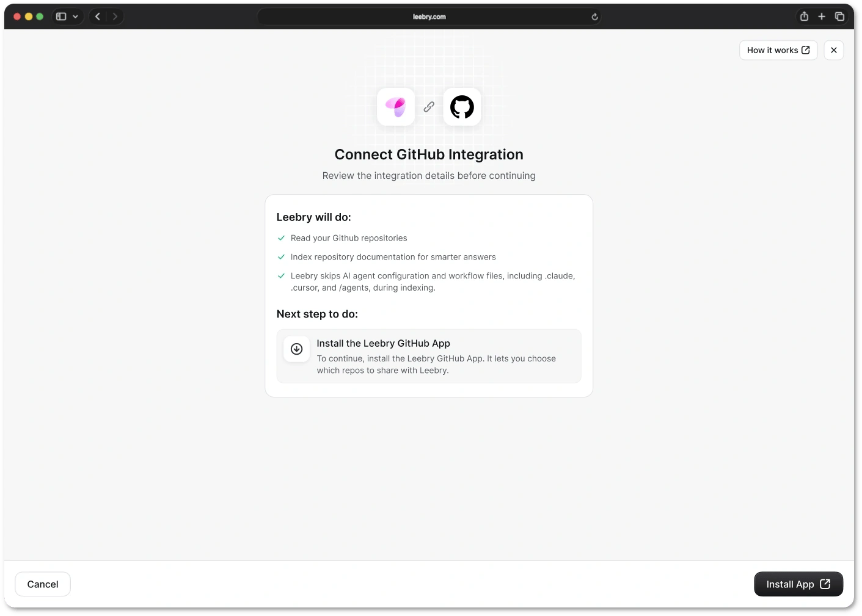Click the leebry.com address bar

[429, 16]
